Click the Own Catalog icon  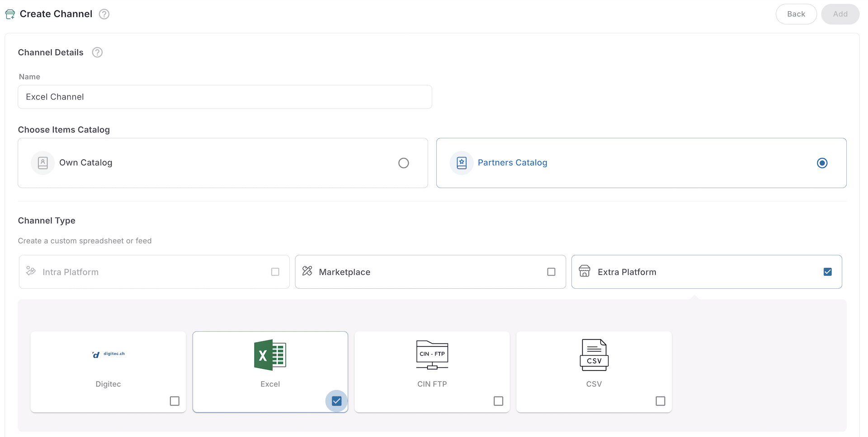43,163
